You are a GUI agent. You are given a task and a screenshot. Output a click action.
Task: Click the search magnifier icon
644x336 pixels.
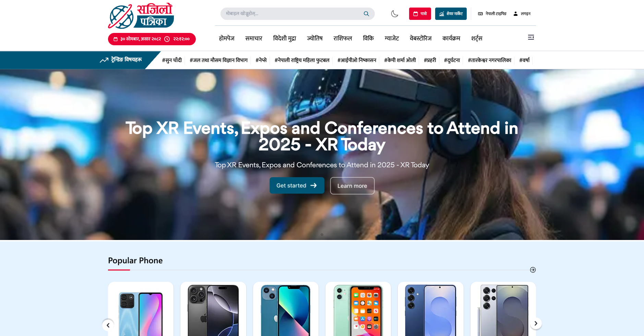366,14
